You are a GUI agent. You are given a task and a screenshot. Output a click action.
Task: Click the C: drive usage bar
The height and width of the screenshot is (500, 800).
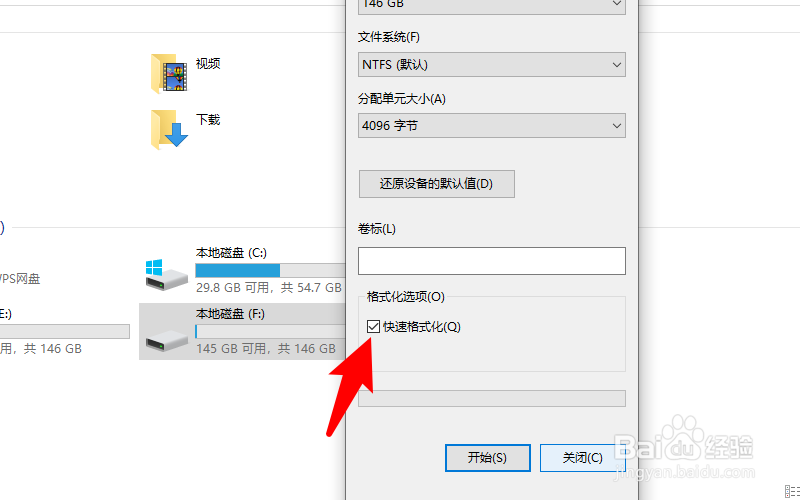pyautogui.click(x=270, y=270)
